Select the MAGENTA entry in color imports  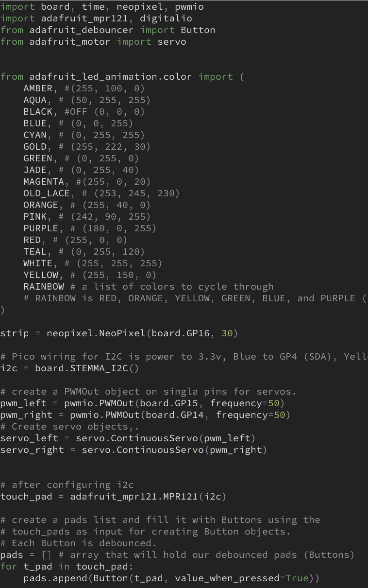tap(44, 182)
